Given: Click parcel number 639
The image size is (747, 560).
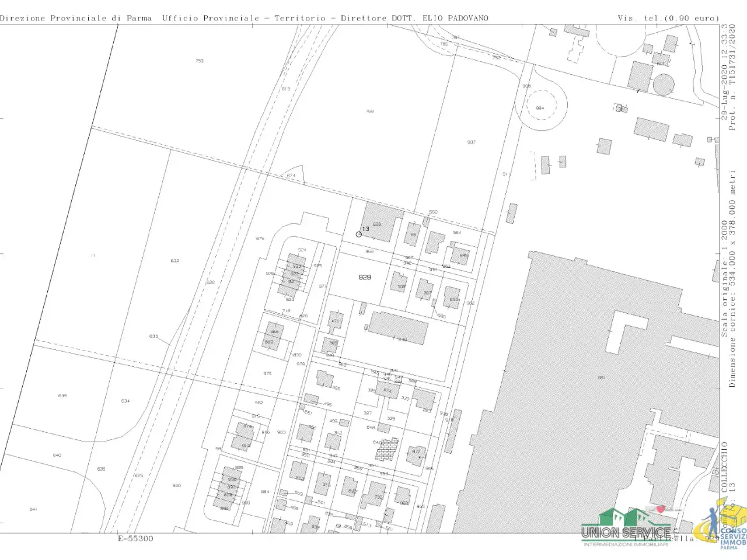Looking at the screenshot, I should coord(62,395).
